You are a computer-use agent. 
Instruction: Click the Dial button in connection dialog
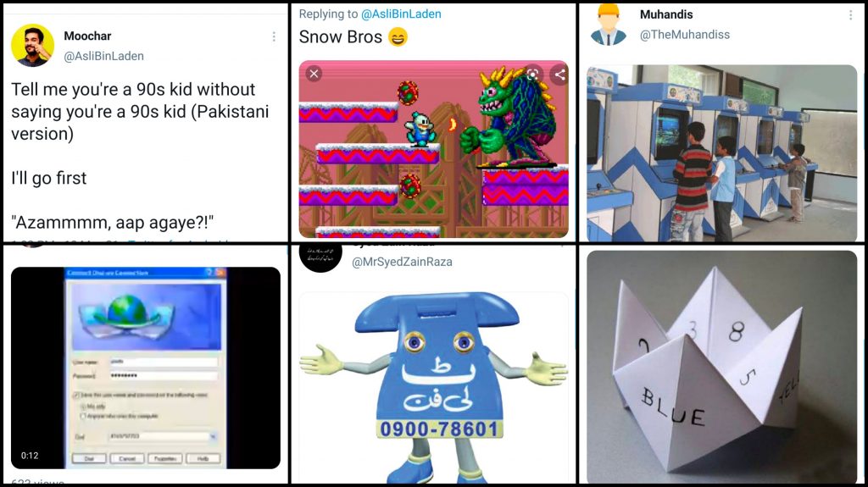[89, 459]
